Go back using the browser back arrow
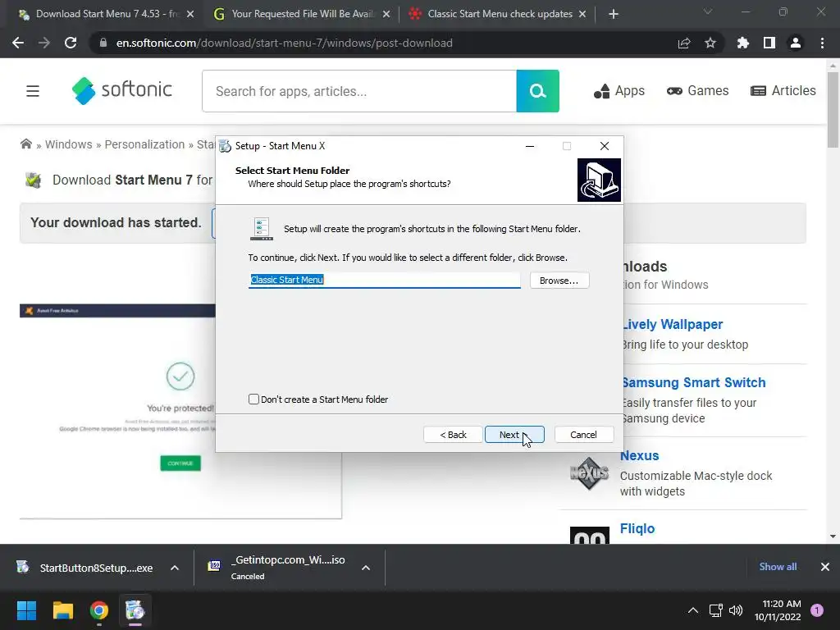 pos(18,43)
